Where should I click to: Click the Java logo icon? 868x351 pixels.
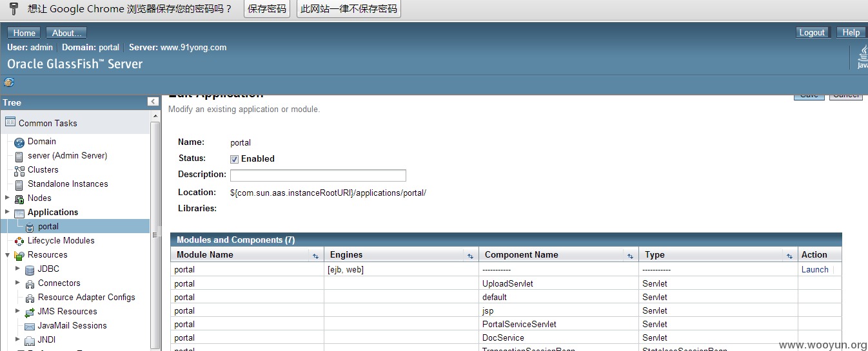[862, 57]
